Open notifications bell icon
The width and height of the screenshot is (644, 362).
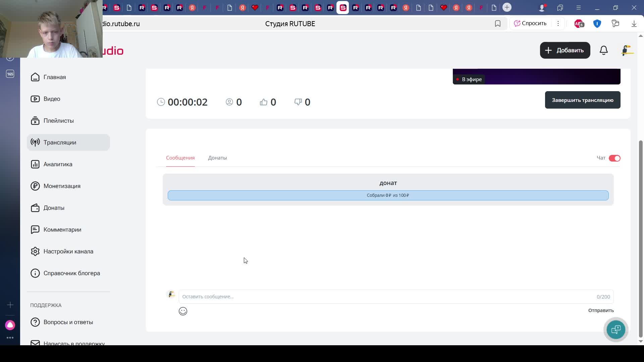[x=603, y=50]
